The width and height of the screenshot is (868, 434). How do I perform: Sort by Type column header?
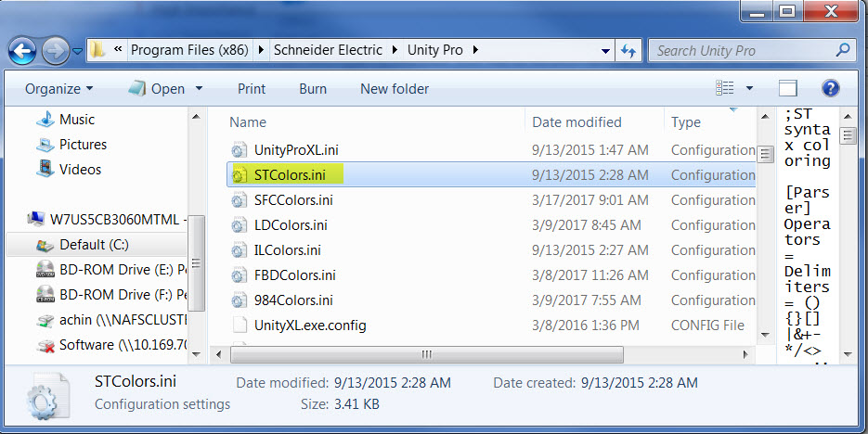pyautogui.click(x=686, y=122)
